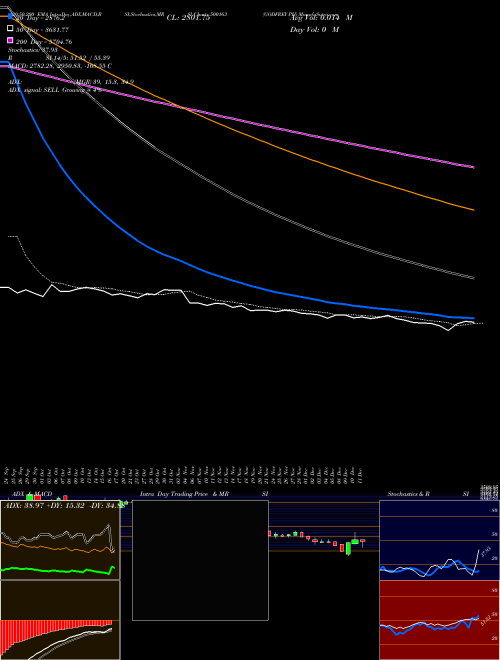The image size is (500, 660).
Task: Click the magenta 200 Day legend swatch
Action: pyautogui.click(x=10, y=40)
